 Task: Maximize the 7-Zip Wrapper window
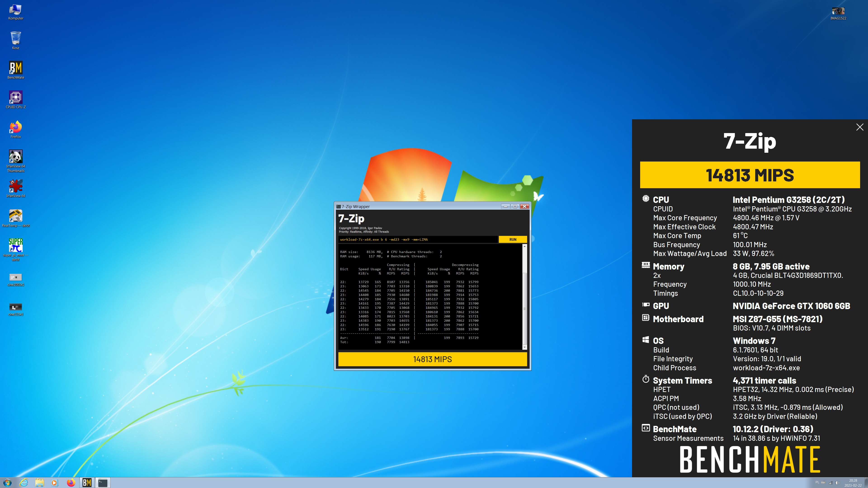[515, 206]
